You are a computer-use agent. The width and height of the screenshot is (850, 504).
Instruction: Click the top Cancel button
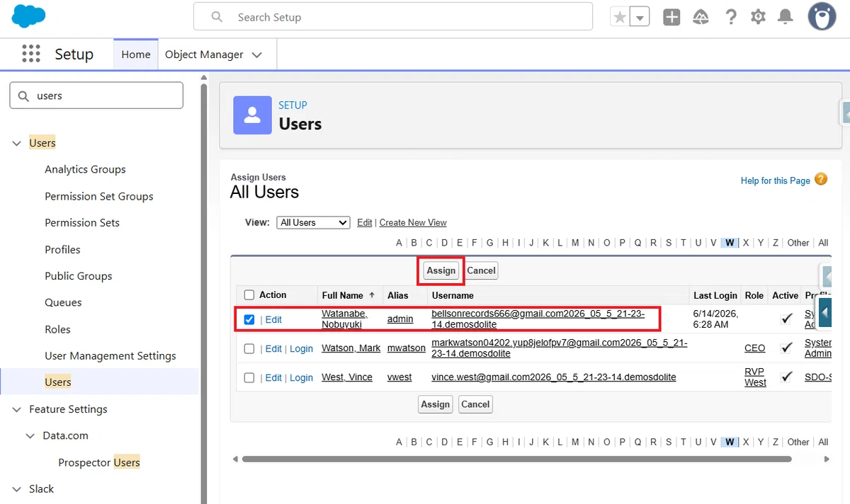click(481, 270)
